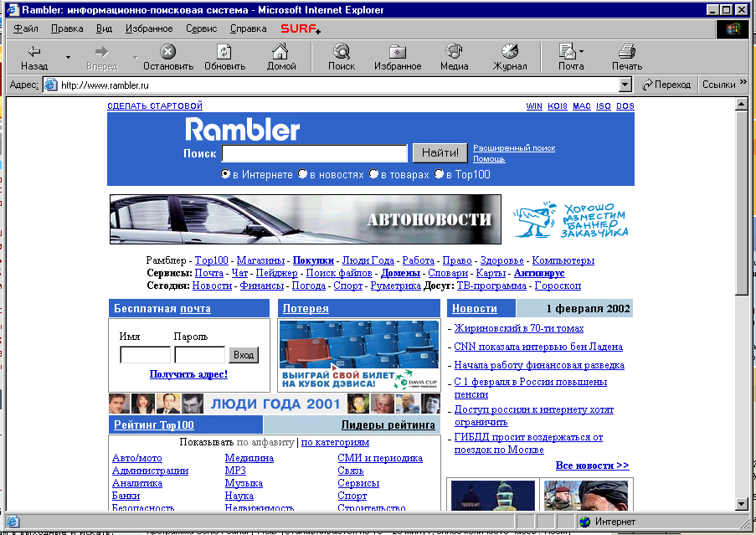Open the Авто/мото category
The image size is (756, 535).
click(137, 458)
